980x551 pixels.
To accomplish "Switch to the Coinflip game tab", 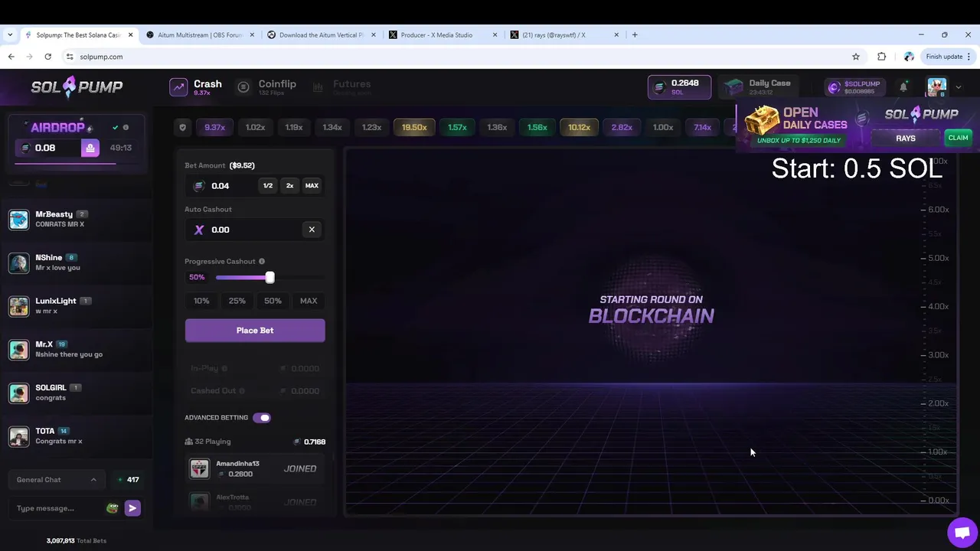I will coord(266,87).
